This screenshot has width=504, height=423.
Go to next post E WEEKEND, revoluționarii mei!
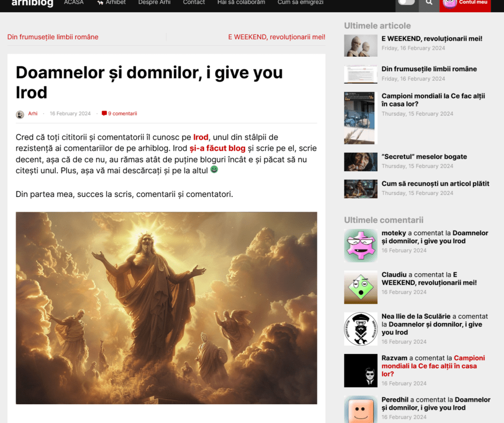click(276, 37)
